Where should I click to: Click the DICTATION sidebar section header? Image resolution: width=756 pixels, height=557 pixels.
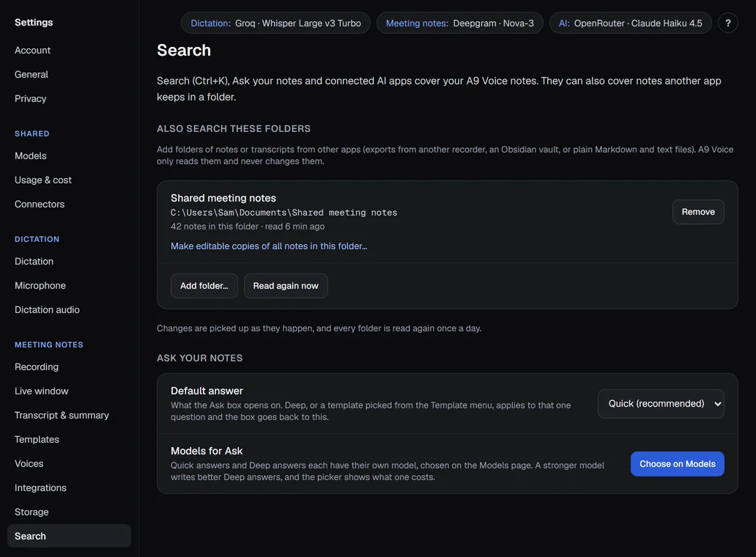[37, 239]
